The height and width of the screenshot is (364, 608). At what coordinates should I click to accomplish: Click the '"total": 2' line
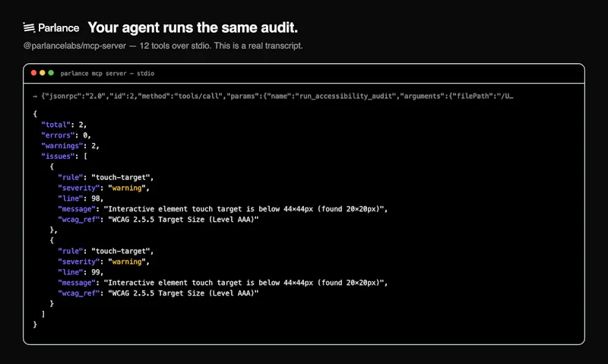64,125
